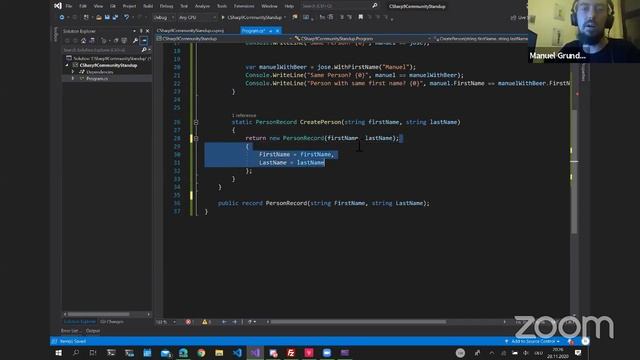Open the Edit menu

coord(83,6)
